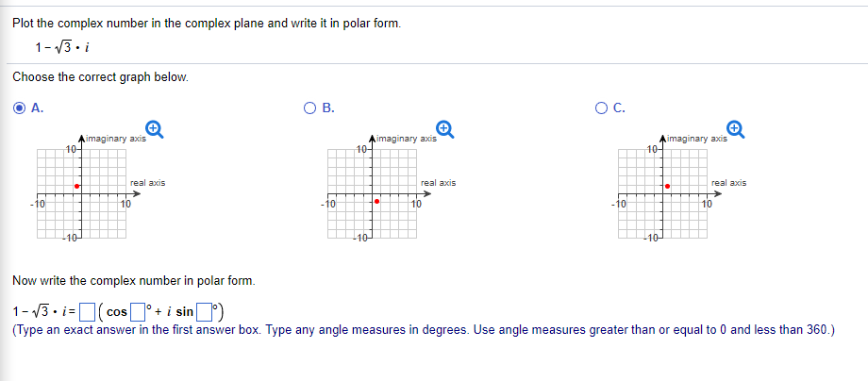The height and width of the screenshot is (381, 868).
Task: Click the imaginary axis label on graph B
Action: (x=407, y=139)
